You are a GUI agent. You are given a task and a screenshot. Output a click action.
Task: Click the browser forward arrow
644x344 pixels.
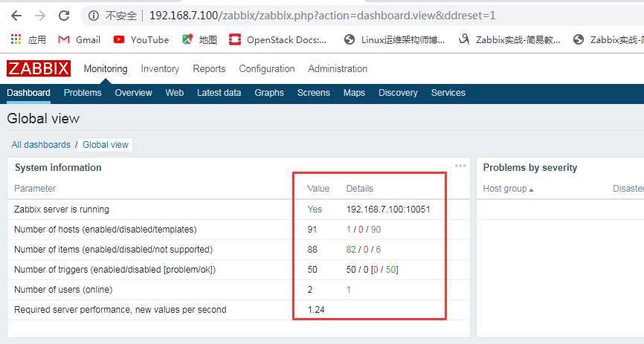click(40, 16)
